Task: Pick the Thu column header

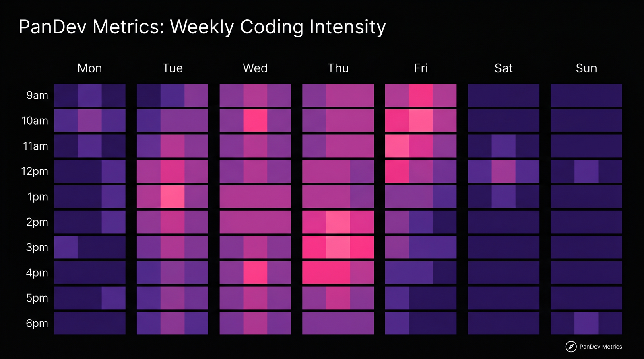Action: (338, 68)
